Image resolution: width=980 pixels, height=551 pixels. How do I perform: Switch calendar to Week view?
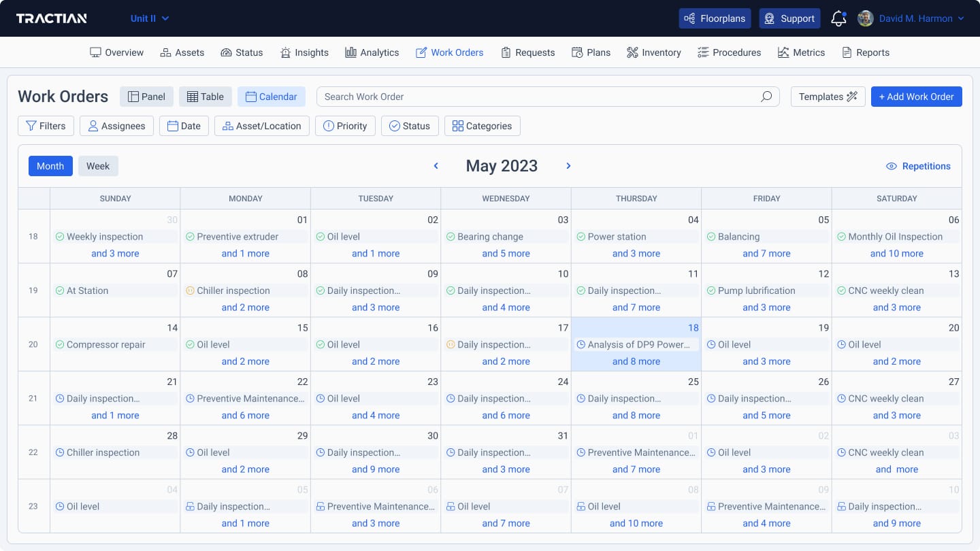click(x=97, y=165)
